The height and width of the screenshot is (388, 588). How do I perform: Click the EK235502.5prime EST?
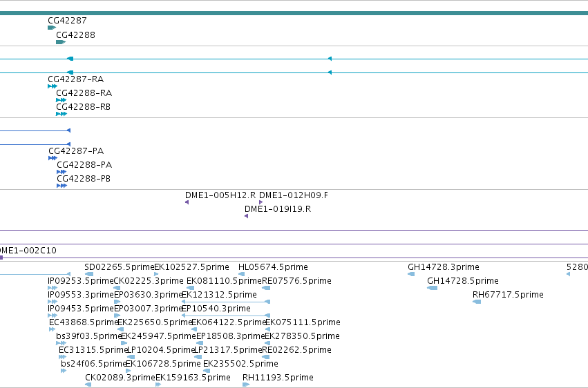(240, 364)
